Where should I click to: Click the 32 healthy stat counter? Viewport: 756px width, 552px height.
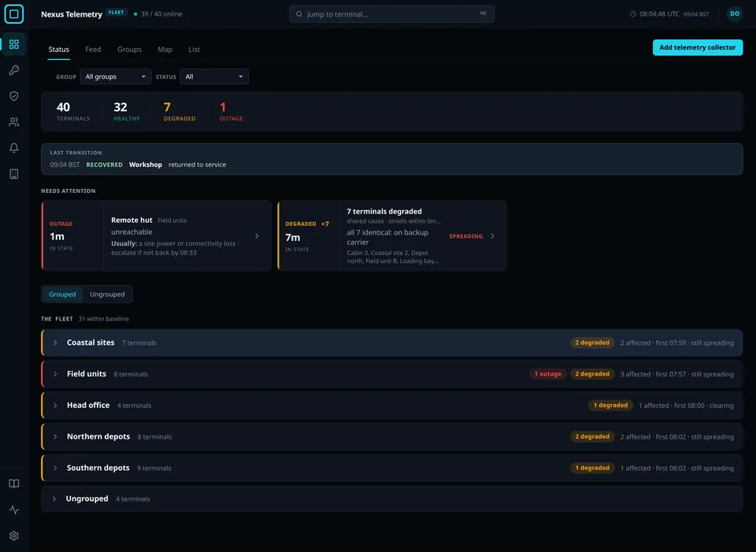[x=127, y=111]
